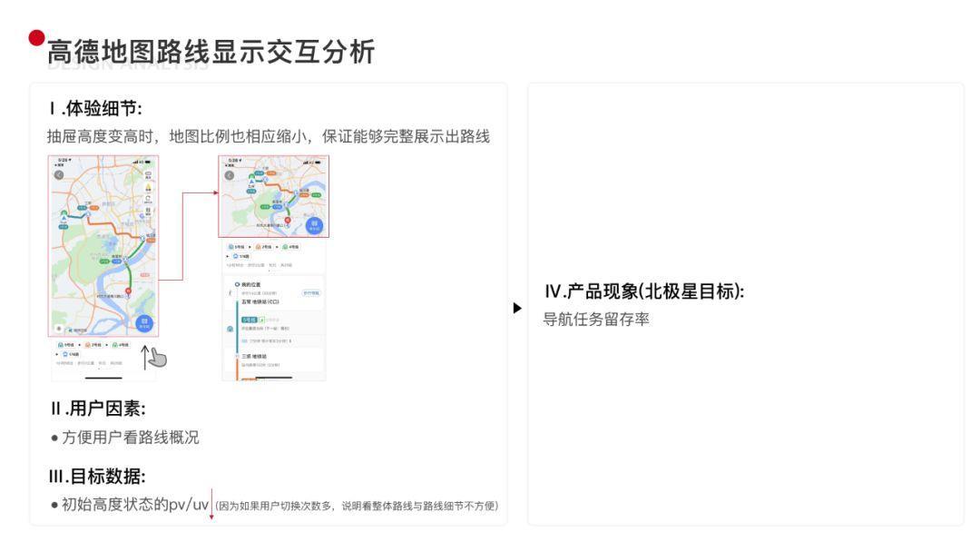Screen dimensions: 980x552
Task: Tap the circular refresh icon on left map
Action: point(148,199)
